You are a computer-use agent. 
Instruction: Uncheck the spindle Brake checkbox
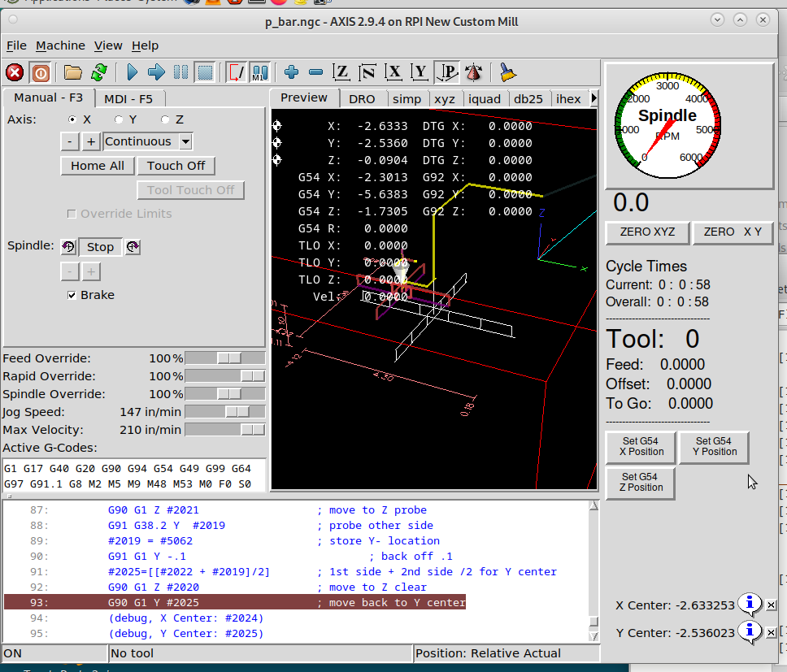coord(72,295)
